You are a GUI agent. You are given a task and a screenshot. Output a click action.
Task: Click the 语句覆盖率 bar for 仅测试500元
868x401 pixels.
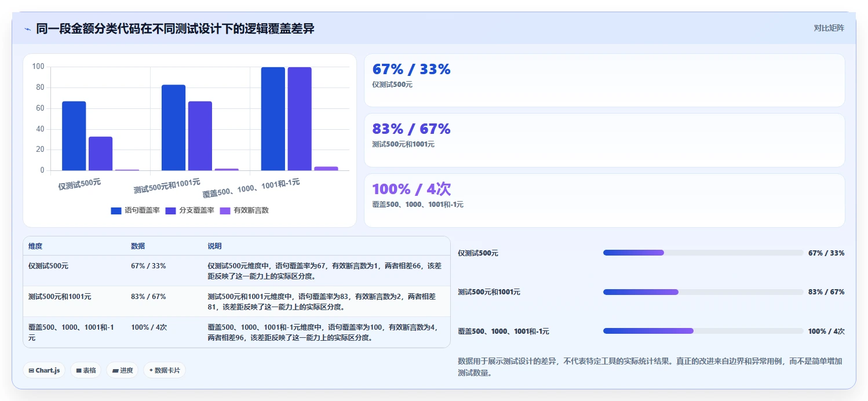[x=74, y=136]
